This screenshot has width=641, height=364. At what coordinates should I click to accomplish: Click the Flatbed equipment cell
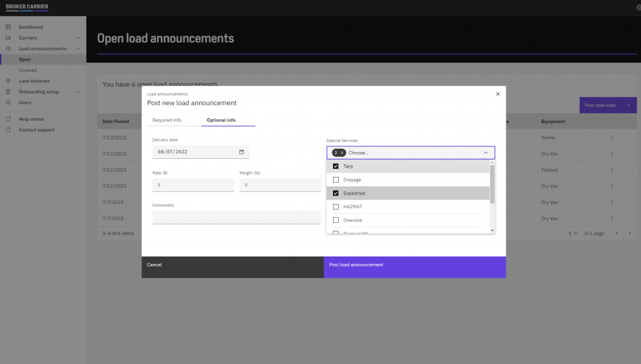[x=550, y=170]
